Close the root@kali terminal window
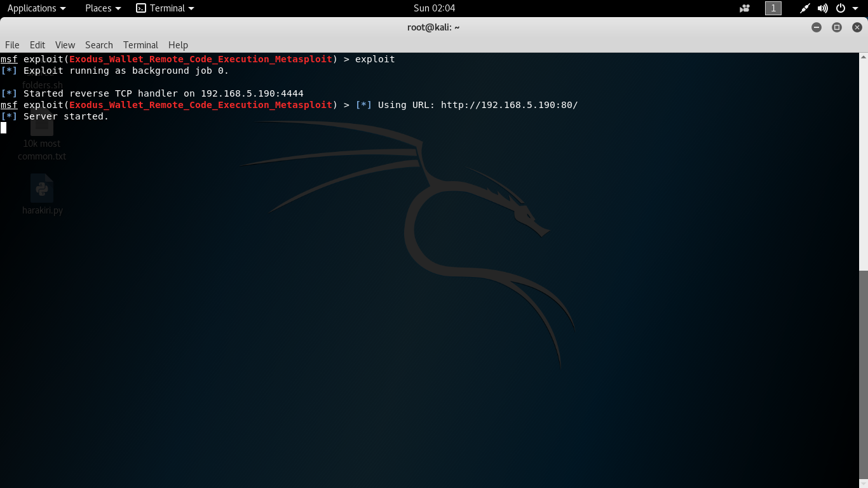868x488 pixels. tap(857, 27)
